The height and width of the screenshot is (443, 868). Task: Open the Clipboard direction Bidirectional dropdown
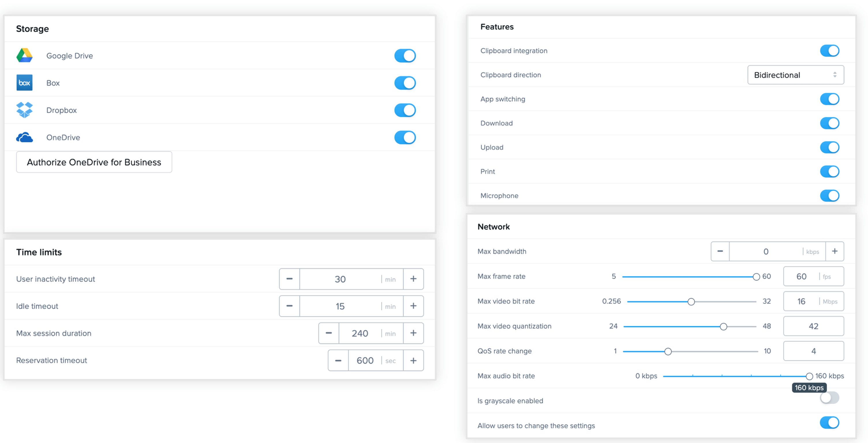795,75
